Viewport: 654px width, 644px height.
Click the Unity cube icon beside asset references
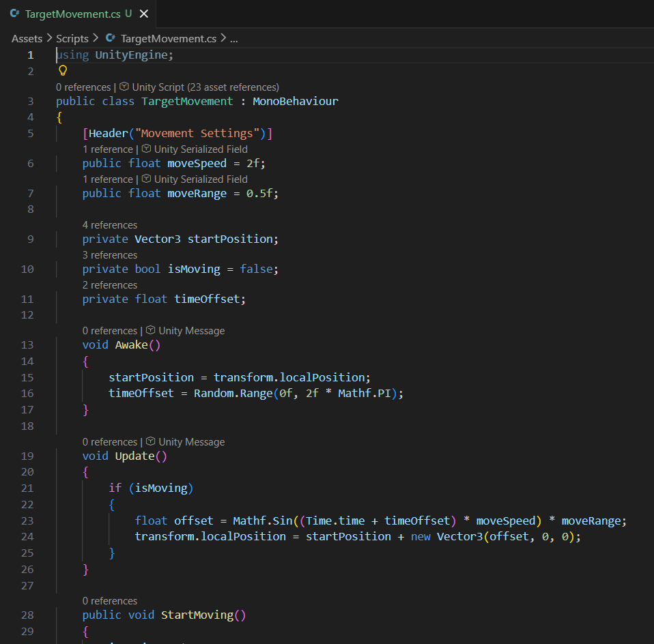(124, 87)
